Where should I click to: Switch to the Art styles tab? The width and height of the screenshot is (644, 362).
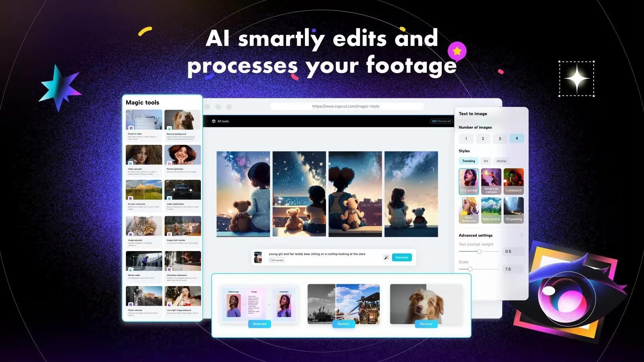coord(486,161)
